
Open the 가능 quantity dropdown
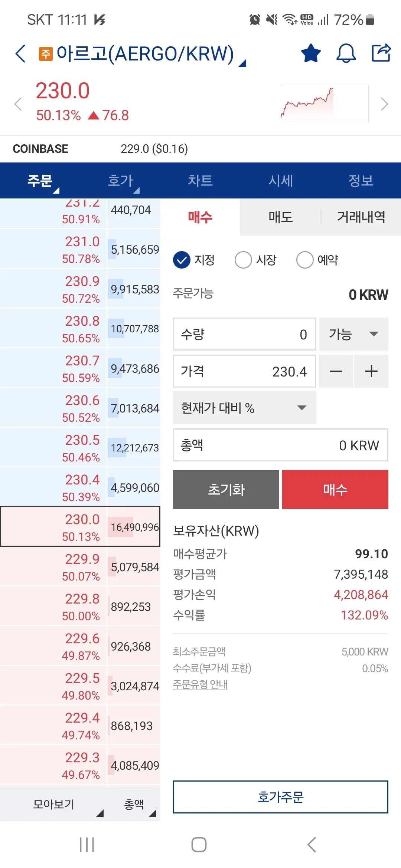tap(354, 334)
